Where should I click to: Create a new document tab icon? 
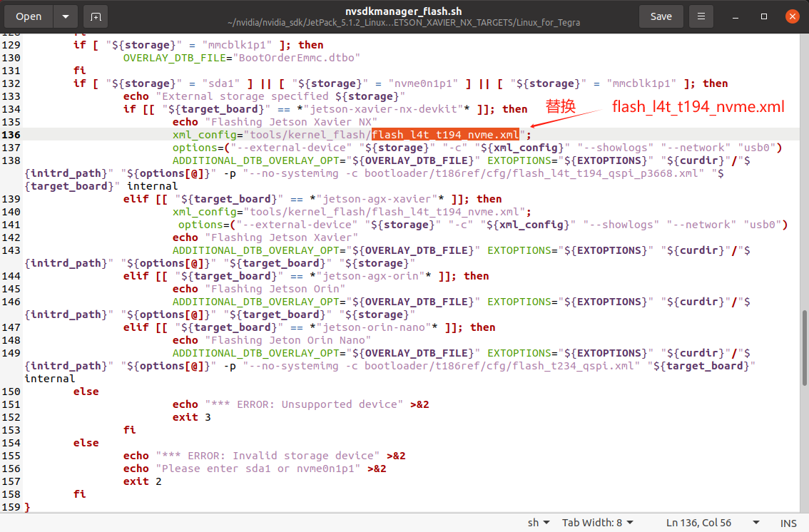96,16
